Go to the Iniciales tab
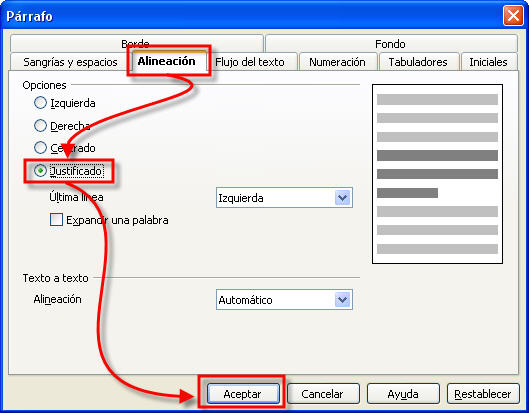The image size is (529, 413). (x=488, y=62)
